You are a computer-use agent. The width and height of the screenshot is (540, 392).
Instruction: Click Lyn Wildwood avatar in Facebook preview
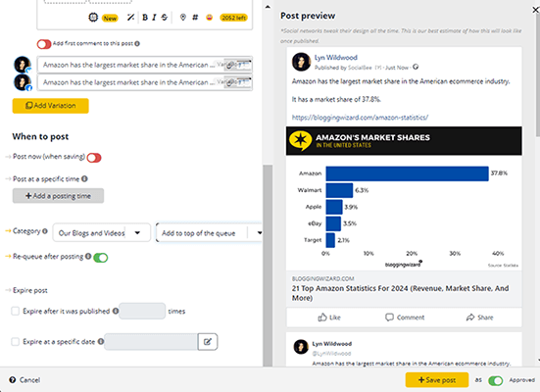[x=301, y=62]
